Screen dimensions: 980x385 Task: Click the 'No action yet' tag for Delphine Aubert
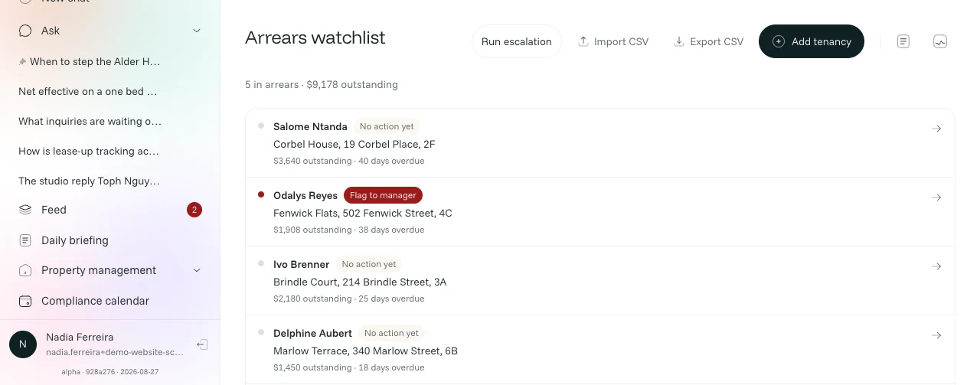(391, 333)
